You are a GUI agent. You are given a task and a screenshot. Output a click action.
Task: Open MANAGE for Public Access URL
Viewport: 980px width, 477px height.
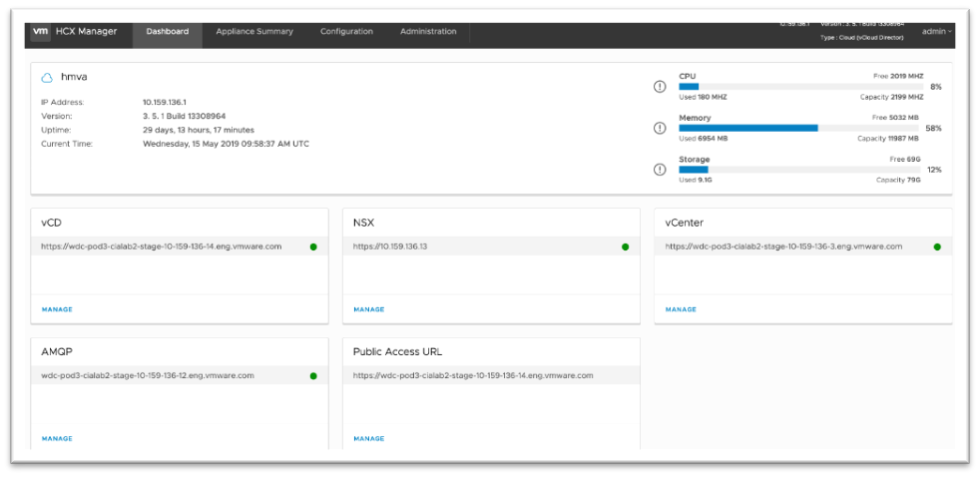pyautogui.click(x=368, y=438)
